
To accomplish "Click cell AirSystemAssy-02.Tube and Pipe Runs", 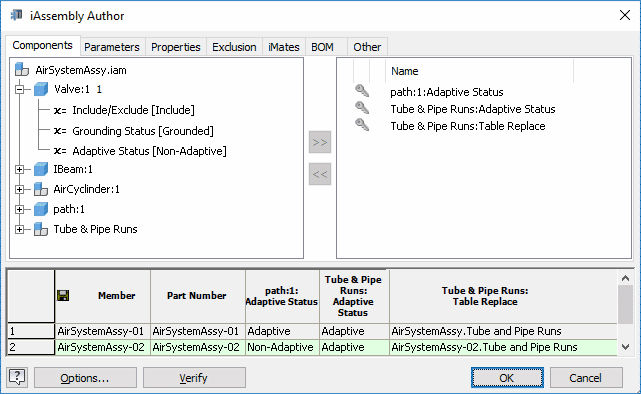I will tap(503, 347).
